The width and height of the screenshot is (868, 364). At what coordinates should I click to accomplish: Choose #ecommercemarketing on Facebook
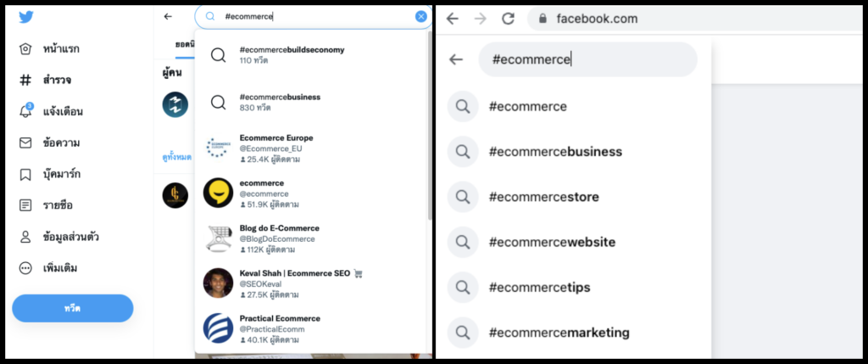coord(559,332)
